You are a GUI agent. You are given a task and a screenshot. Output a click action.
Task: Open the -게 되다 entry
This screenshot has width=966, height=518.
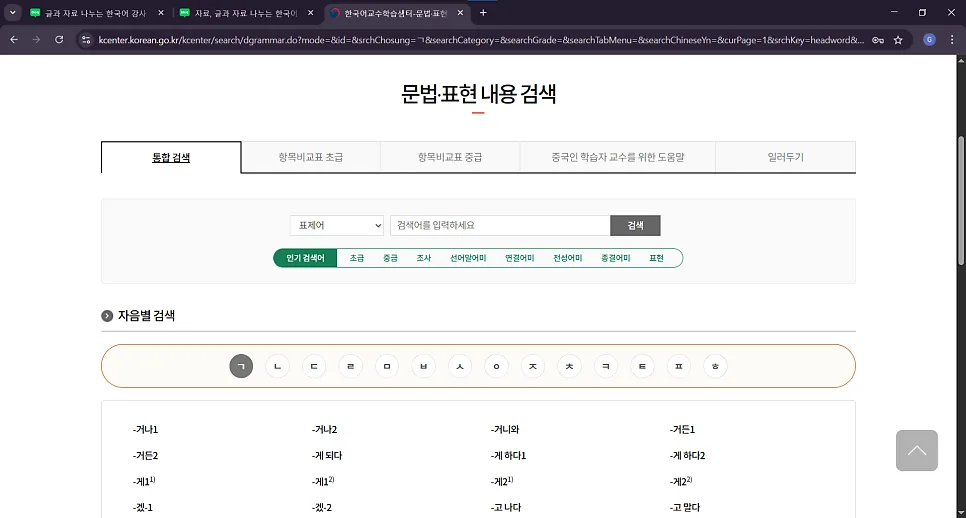click(327, 455)
